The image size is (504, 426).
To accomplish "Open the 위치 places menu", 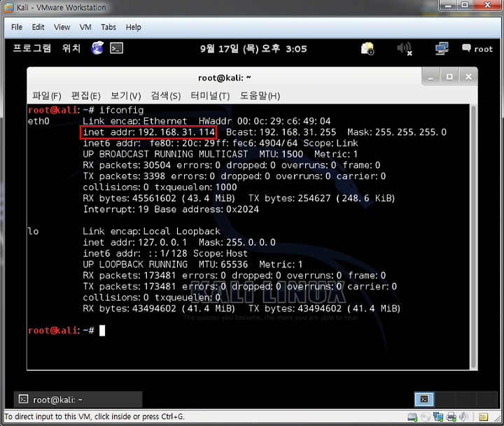I will [x=71, y=48].
